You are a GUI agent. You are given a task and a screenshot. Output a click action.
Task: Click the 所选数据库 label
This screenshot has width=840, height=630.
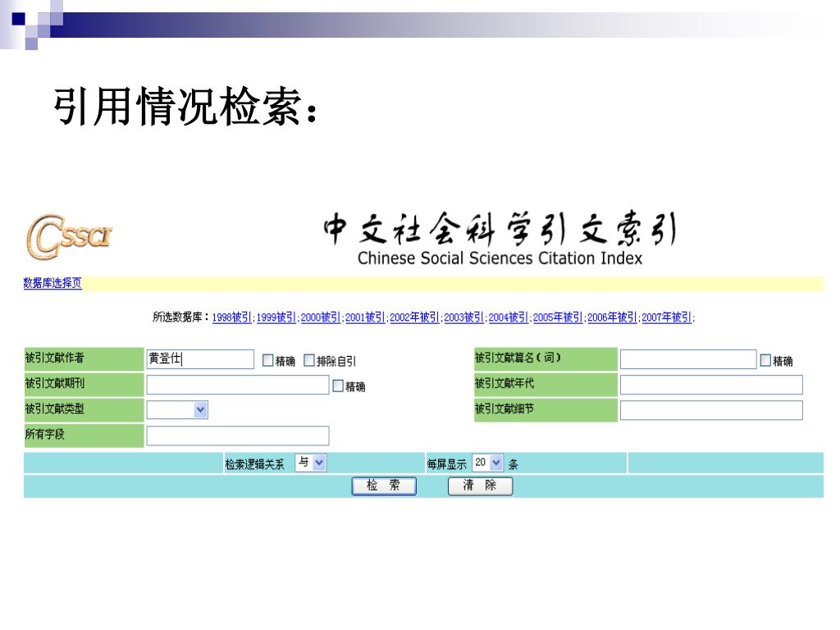[181, 317]
